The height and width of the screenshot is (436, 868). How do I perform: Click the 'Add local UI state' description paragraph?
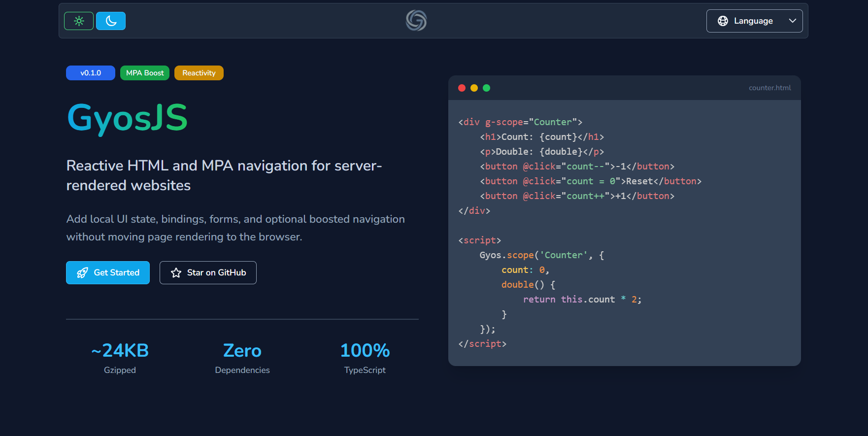coord(235,228)
